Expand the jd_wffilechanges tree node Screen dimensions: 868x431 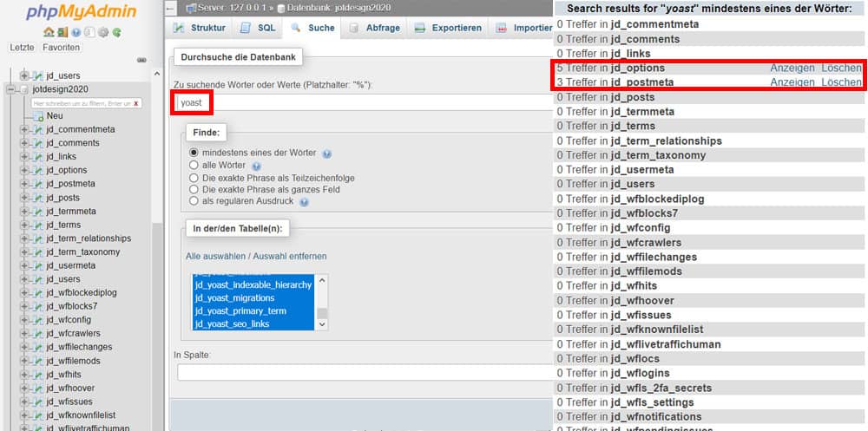[23, 347]
